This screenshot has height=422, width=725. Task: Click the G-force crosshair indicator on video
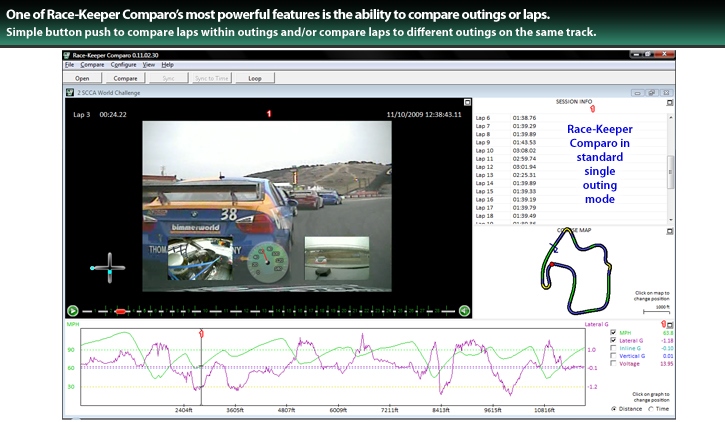coord(109,268)
